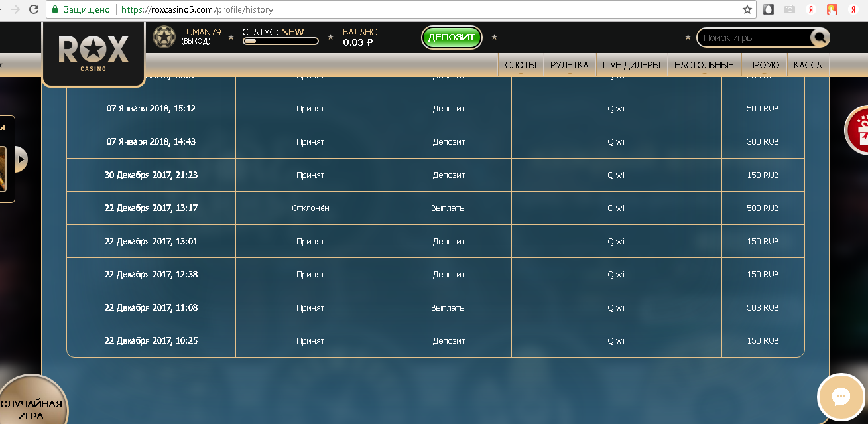The width and height of the screenshot is (868, 424).
Task: Open the Yandex extension right after the camera icon
Action: pos(810,10)
